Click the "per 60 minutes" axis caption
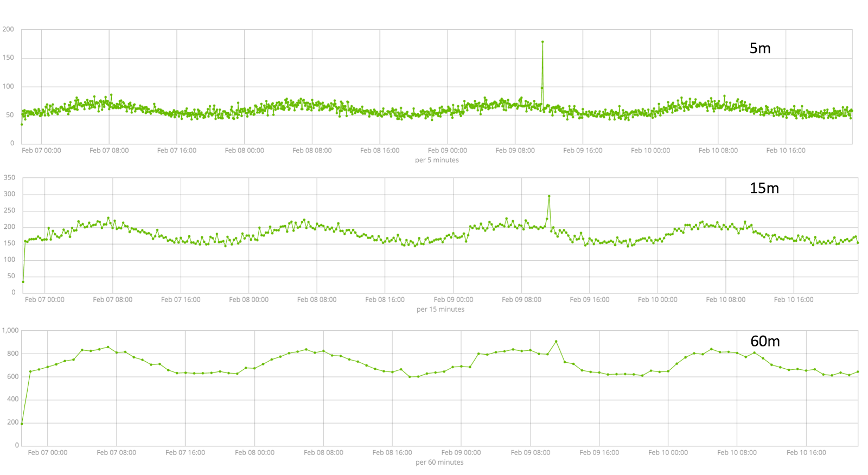The height and width of the screenshot is (475, 868). (x=439, y=462)
